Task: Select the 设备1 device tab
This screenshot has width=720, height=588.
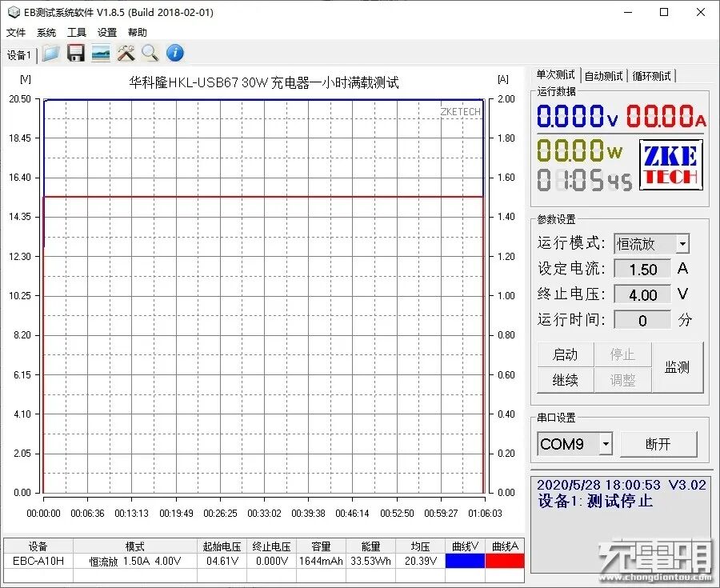Action: click(19, 55)
